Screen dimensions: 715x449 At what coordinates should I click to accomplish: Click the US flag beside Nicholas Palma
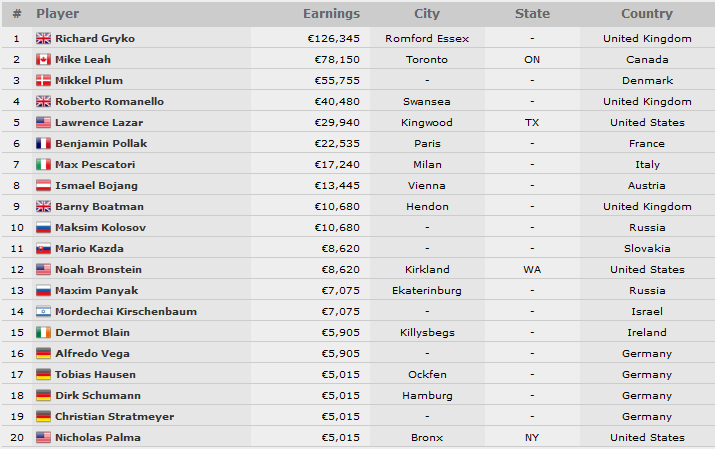tap(43, 437)
